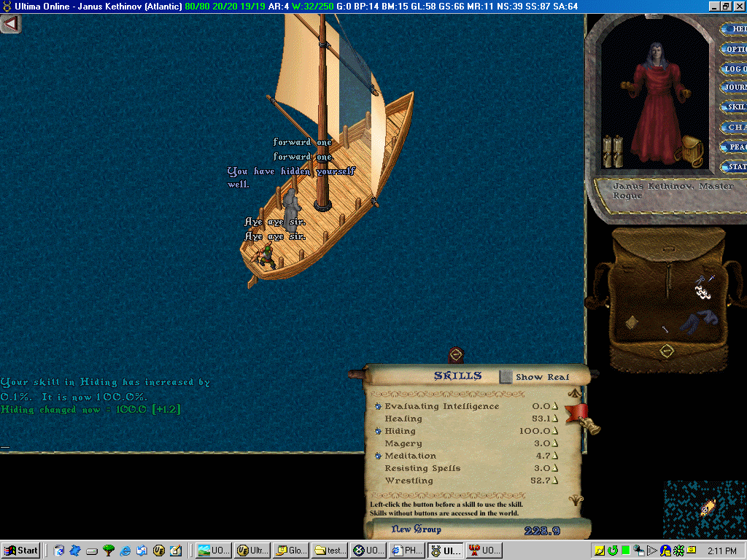Open the Journal from the paperdoll menu

[x=735, y=87]
